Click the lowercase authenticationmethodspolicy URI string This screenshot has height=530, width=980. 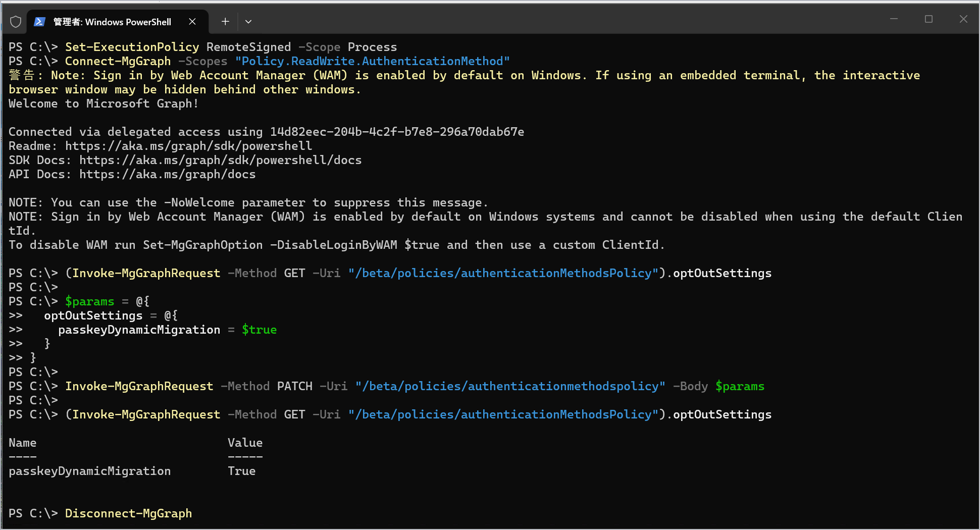tap(510, 386)
